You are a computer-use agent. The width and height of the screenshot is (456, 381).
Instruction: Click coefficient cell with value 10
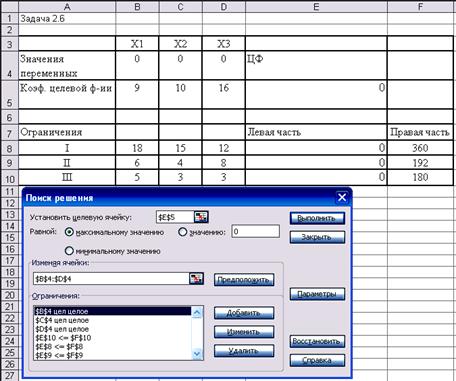point(180,95)
